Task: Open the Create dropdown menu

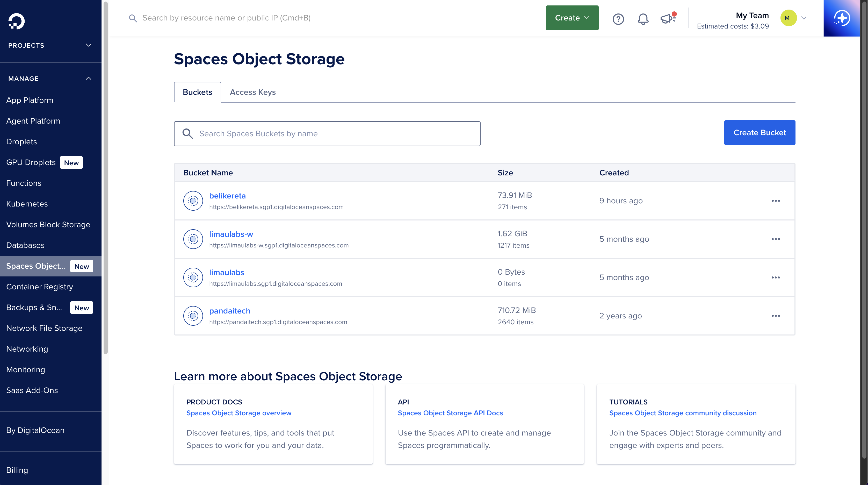Action: click(x=572, y=18)
